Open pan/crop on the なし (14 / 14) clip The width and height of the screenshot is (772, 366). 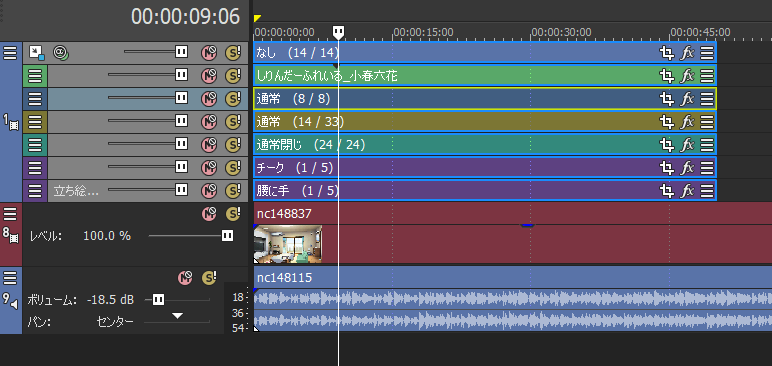click(667, 53)
